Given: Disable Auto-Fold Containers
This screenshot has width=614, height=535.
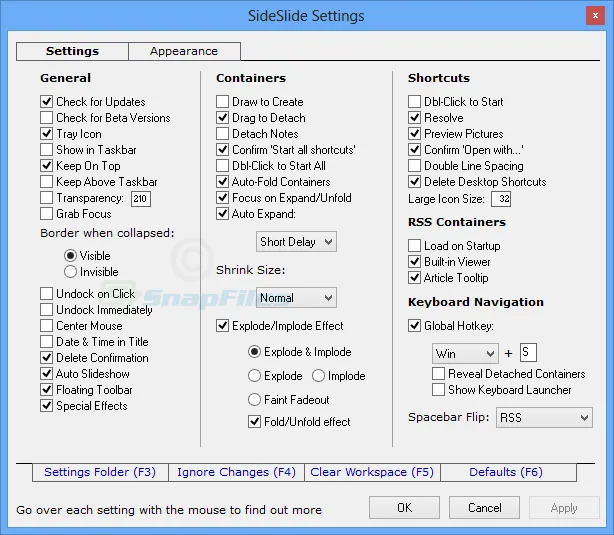Looking at the screenshot, I should [x=222, y=182].
